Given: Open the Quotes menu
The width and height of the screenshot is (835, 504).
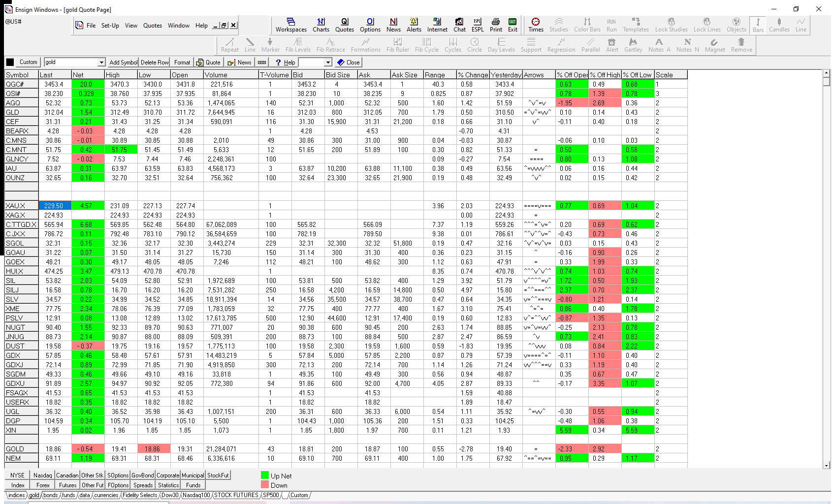Looking at the screenshot, I should coord(153,26).
